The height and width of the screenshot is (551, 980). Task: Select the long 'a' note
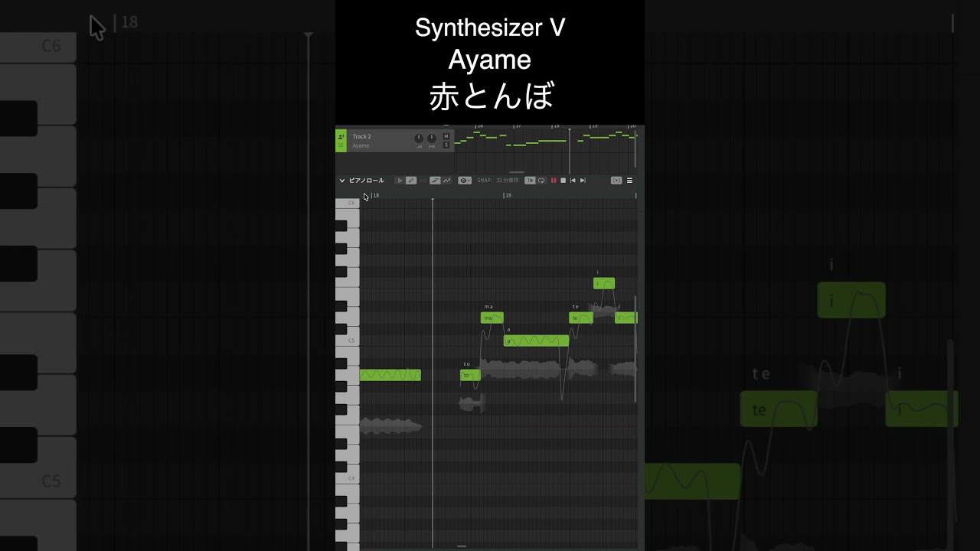tap(536, 341)
